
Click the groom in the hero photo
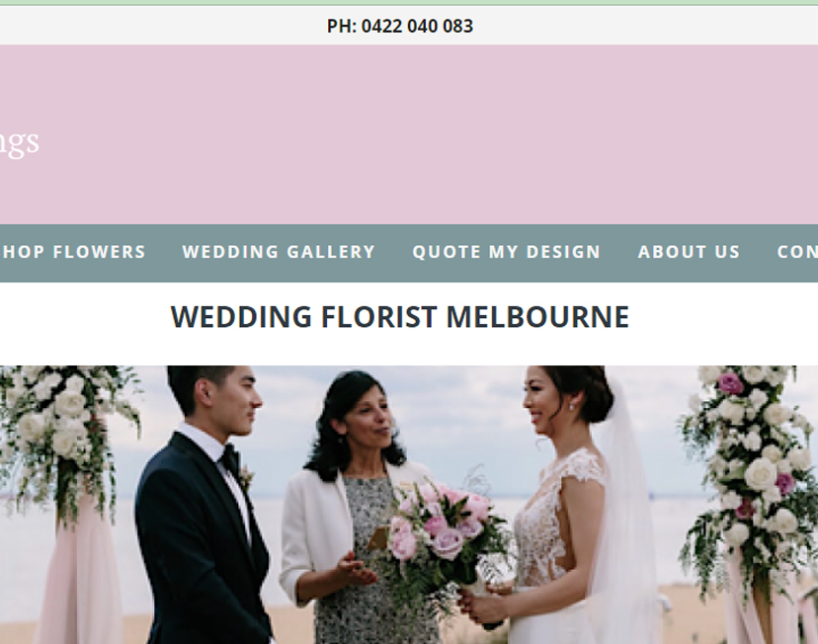pyautogui.click(x=204, y=506)
